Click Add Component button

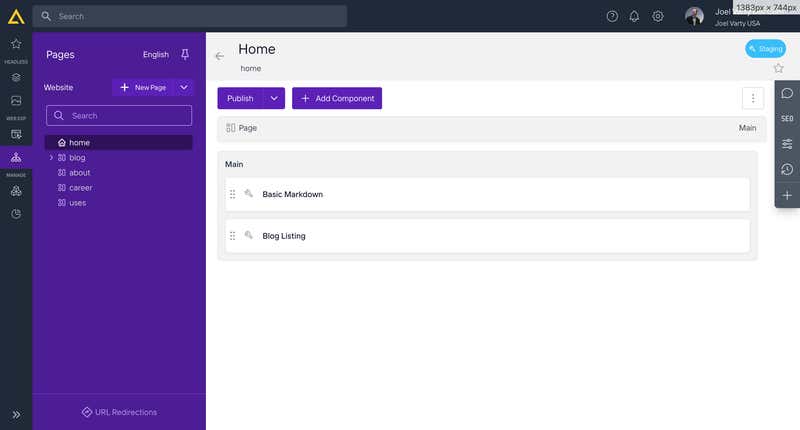(x=337, y=98)
